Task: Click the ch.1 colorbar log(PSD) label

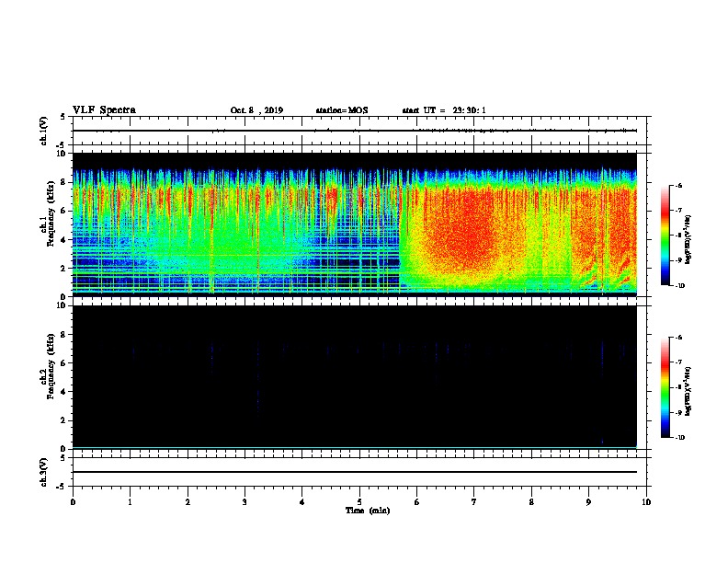Action: tap(688, 239)
